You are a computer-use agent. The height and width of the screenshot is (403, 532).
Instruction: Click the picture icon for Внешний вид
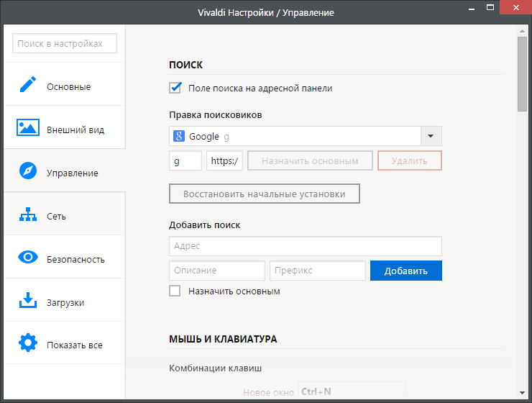(28, 128)
